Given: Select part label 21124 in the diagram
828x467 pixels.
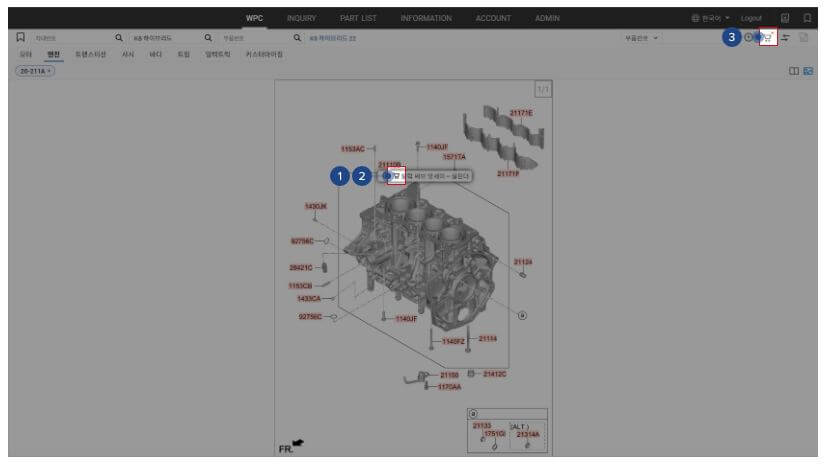Looking at the screenshot, I should click(x=523, y=262).
